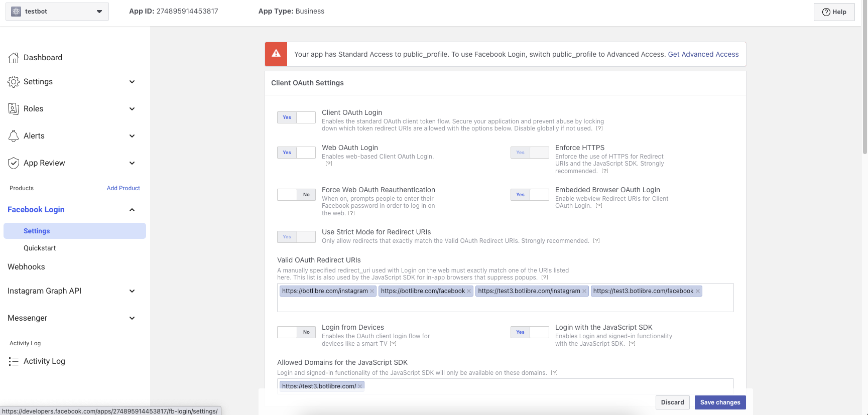Expand the Alerts sidebar section
Viewport: 868px width, 415px height.
tap(132, 136)
